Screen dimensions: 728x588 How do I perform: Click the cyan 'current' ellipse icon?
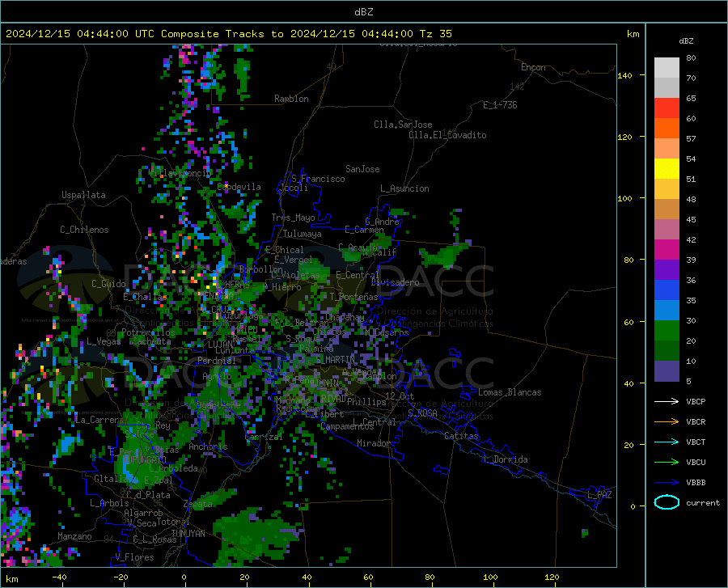click(667, 502)
